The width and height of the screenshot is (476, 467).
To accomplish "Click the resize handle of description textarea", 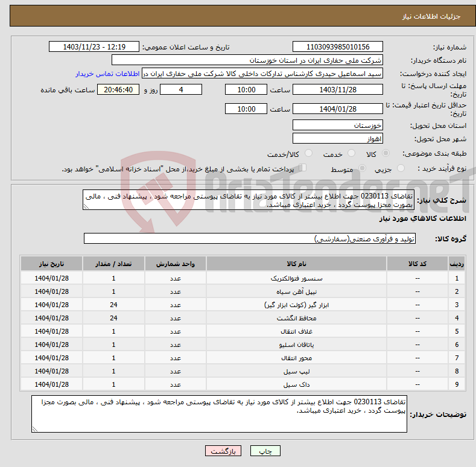I will [86, 206].
